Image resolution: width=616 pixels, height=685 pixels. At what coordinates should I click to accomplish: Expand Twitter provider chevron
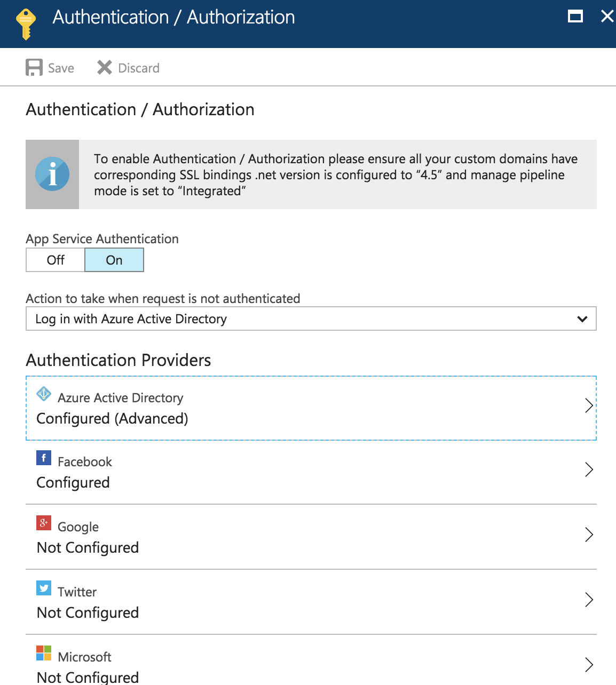pos(589,600)
